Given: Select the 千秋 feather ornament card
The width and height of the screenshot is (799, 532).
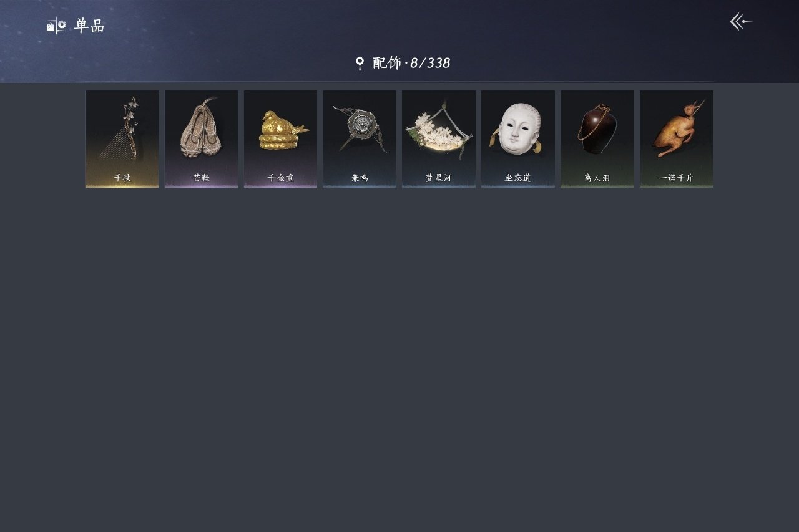Looking at the screenshot, I should pyautogui.click(x=122, y=139).
